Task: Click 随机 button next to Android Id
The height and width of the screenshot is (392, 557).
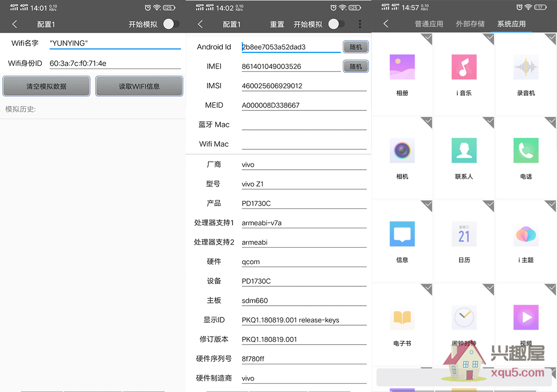Action: click(x=356, y=47)
